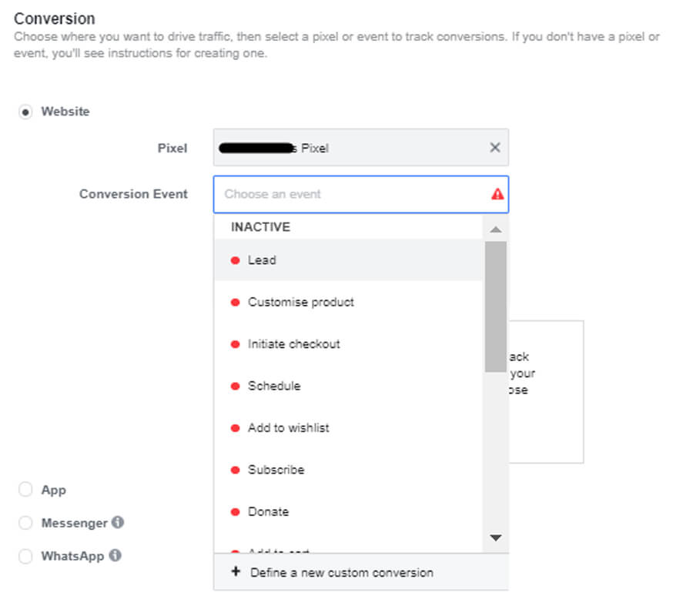Image resolution: width=693 pixels, height=616 pixels.
Task: Select the Initiate checkout event
Action: (293, 344)
